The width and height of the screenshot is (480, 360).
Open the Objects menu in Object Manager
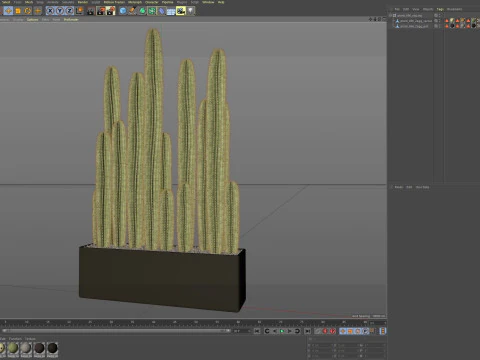tap(428, 9)
